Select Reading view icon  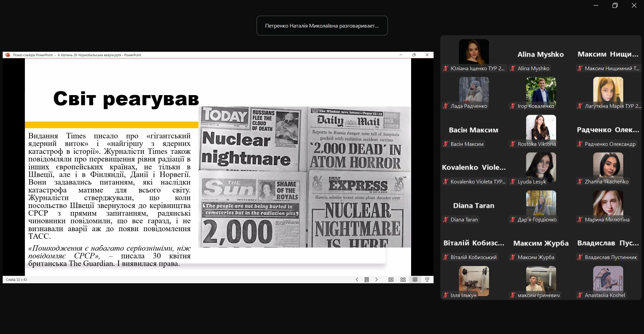tap(415, 280)
